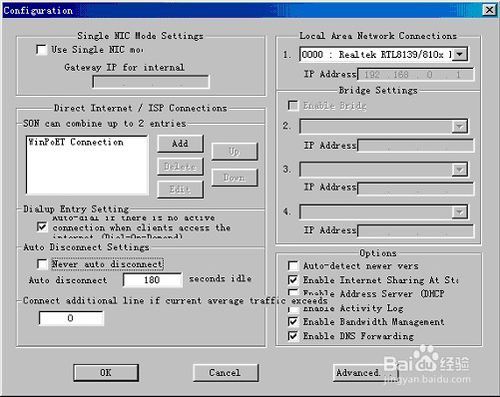Click the Edit connection button

click(x=180, y=189)
